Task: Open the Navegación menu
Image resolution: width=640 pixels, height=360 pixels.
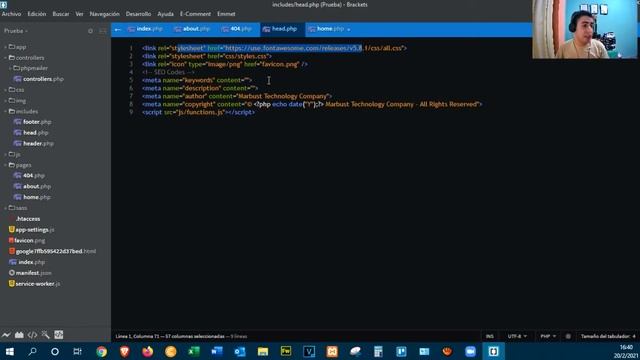Action: (104, 14)
